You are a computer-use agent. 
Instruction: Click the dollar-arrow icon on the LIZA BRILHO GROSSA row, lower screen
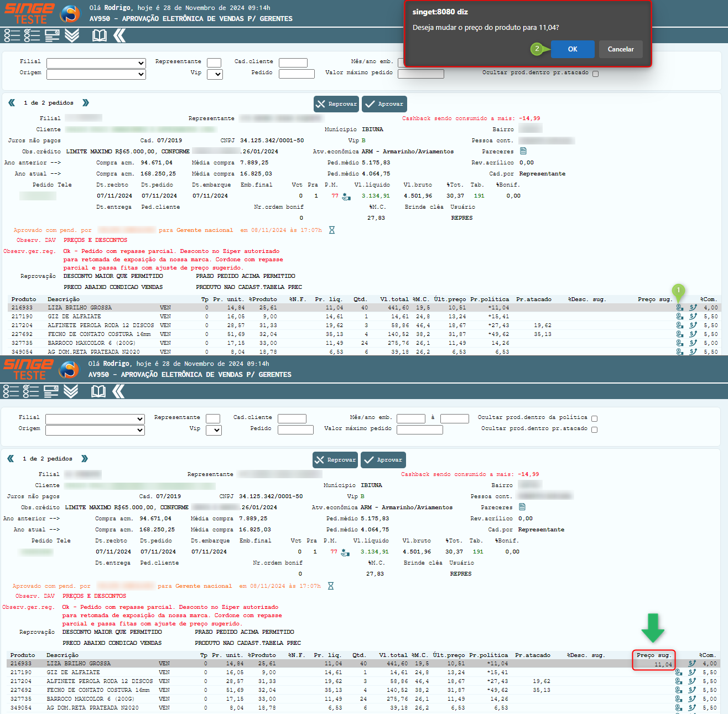pyautogui.click(x=692, y=664)
